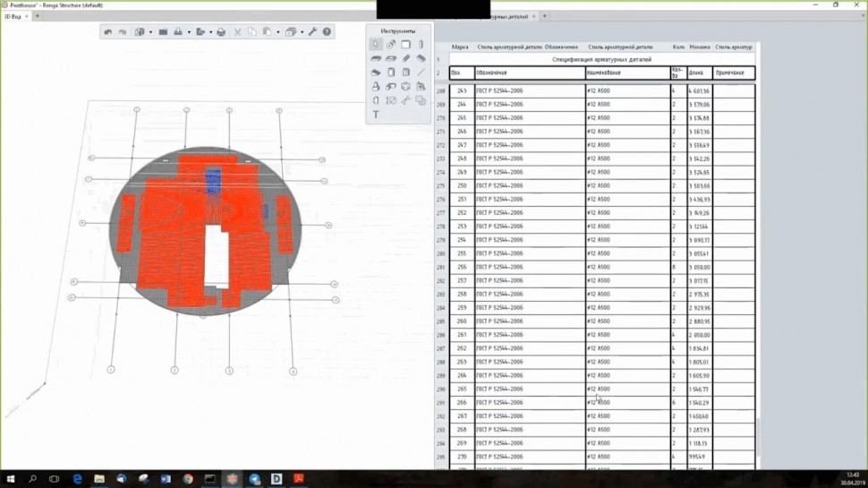Select table cell with length 3 058,00
868x488 pixels.
click(x=699, y=267)
